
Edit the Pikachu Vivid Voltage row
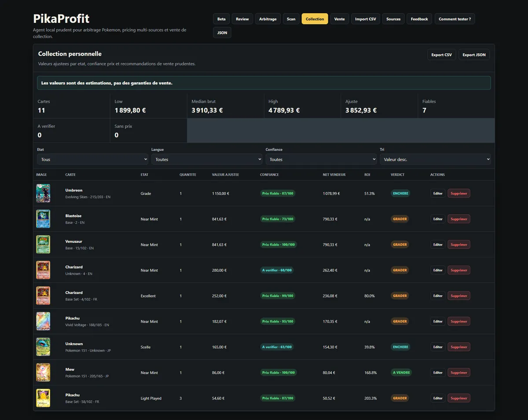pyautogui.click(x=438, y=321)
